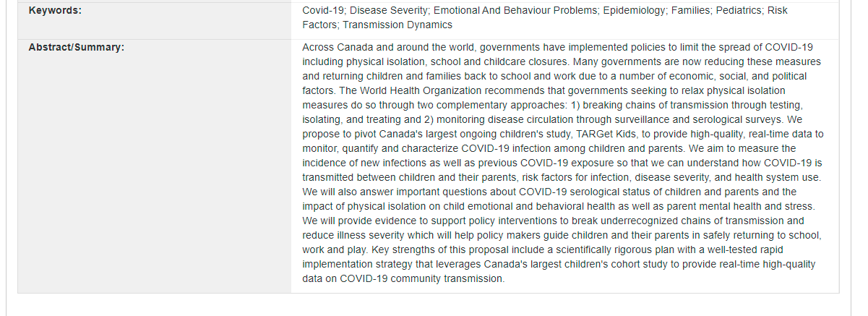The width and height of the screenshot is (868, 316).
Task: Click the phrase "breaking chains of transmission"
Action: pos(646,106)
